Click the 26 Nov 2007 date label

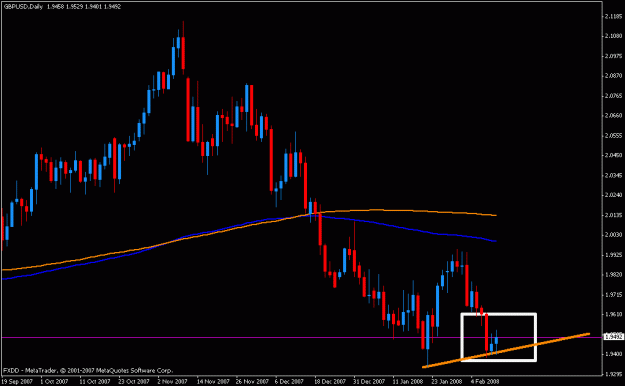coord(251,381)
